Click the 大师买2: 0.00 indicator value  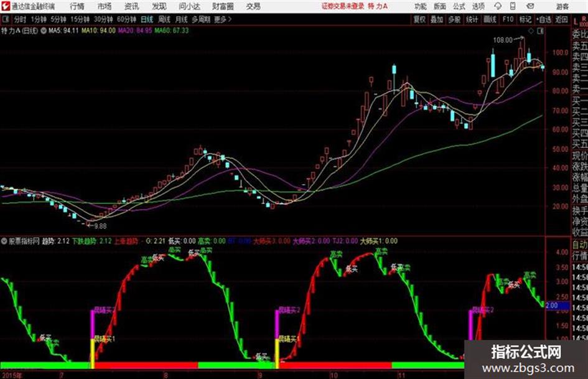point(311,241)
